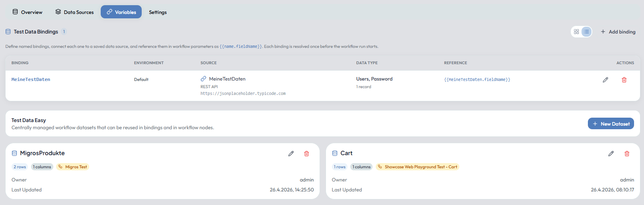This screenshot has height=205, width=644.
Task: Click the jsonplaceholder.typicode.com URL
Action: click(x=243, y=93)
